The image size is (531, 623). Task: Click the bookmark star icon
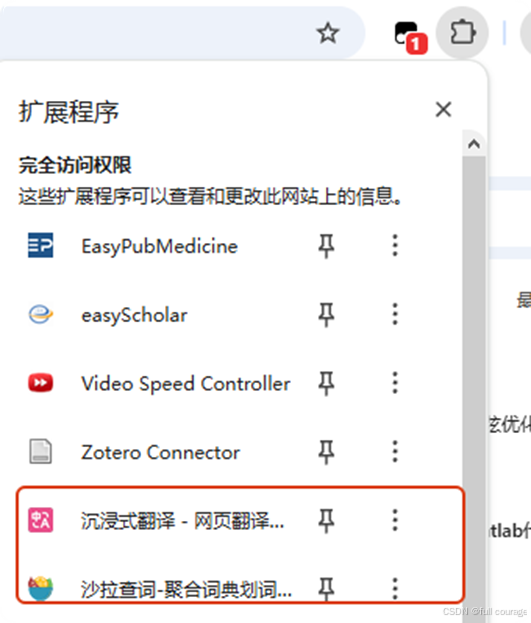tap(328, 33)
